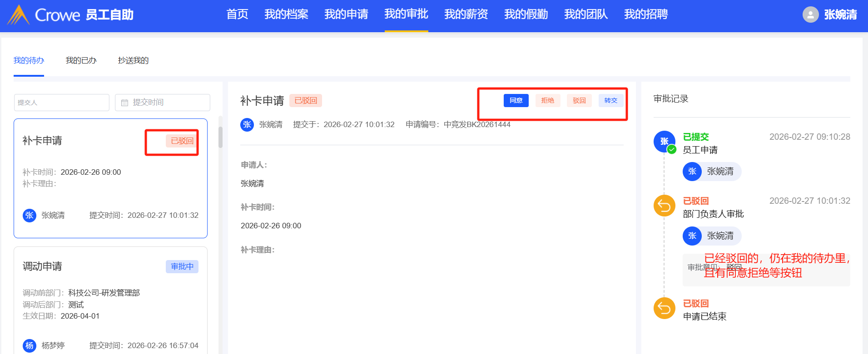
Task: Click the Crowe logo icon
Action: point(19,15)
